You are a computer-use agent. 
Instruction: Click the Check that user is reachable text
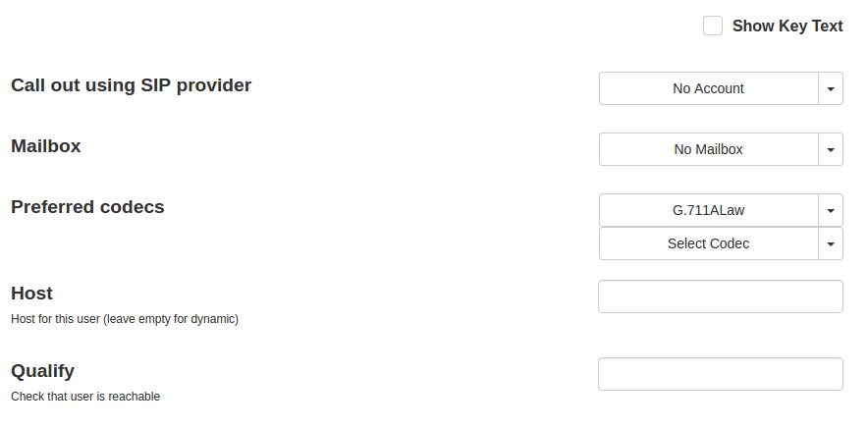(x=85, y=397)
